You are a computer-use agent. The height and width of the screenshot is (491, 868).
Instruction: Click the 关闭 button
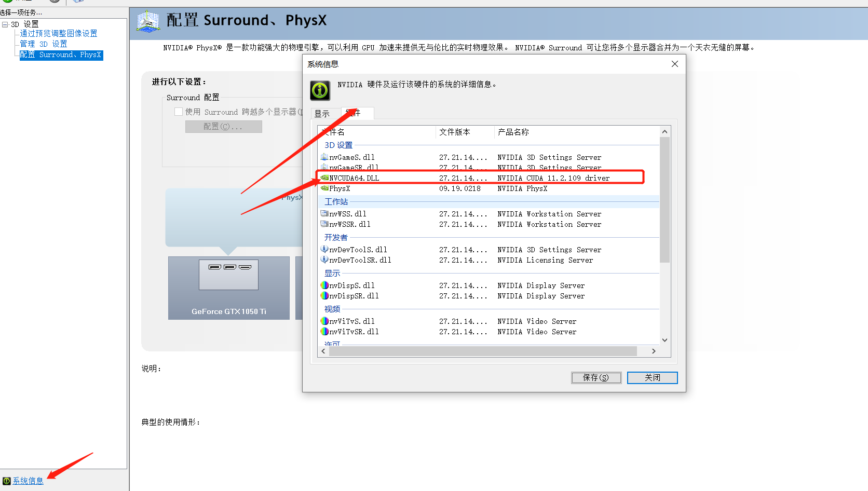653,378
